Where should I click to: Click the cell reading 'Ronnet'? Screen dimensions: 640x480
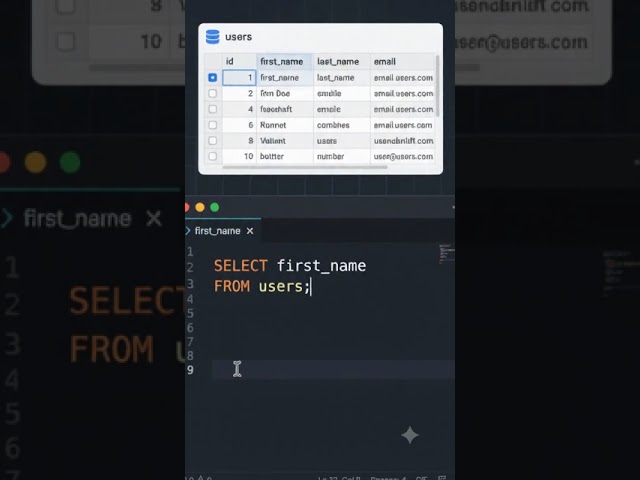point(284,125)
